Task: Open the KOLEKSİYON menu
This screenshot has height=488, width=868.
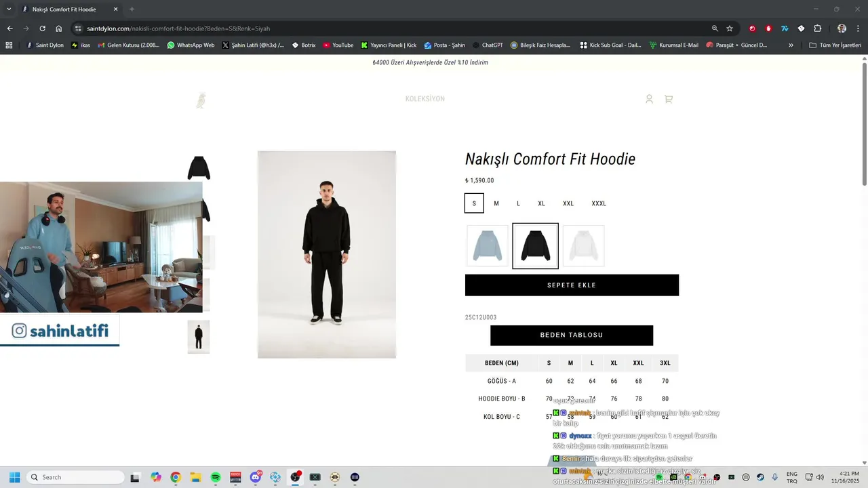Action: point(425,99)
